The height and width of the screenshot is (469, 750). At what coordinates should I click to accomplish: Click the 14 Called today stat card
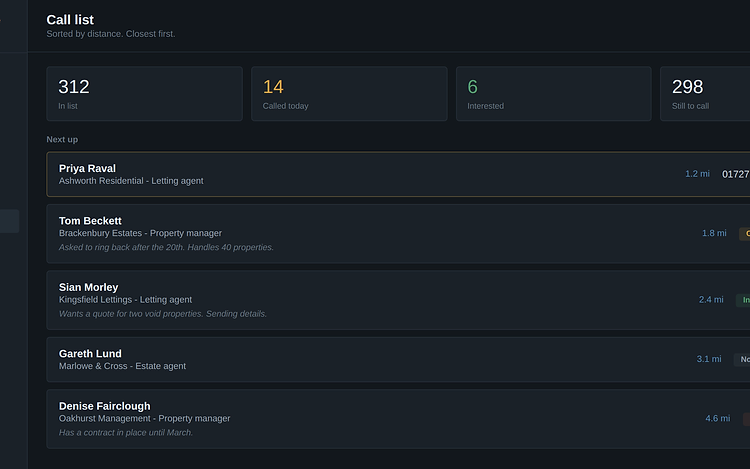[349, 94]
